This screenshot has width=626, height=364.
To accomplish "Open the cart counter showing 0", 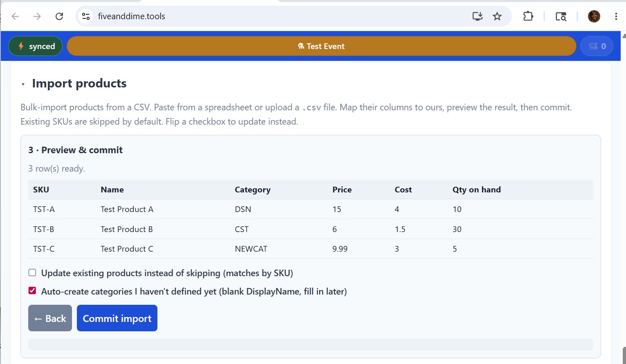I will point(597,46).
